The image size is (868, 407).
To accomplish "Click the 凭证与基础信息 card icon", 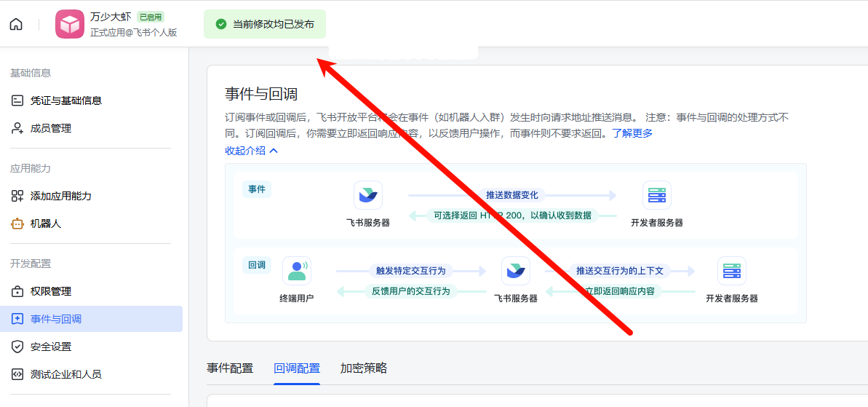I will tap(17, 100).
